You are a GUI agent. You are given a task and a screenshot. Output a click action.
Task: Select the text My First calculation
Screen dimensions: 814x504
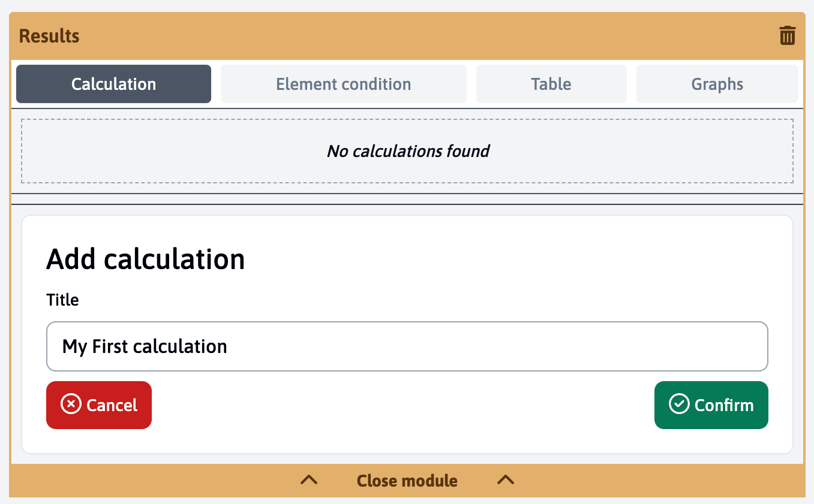tap(144, 346)
